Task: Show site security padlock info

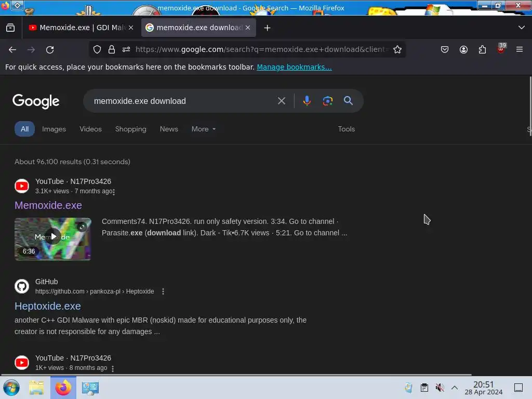Action: coord(112,49)
